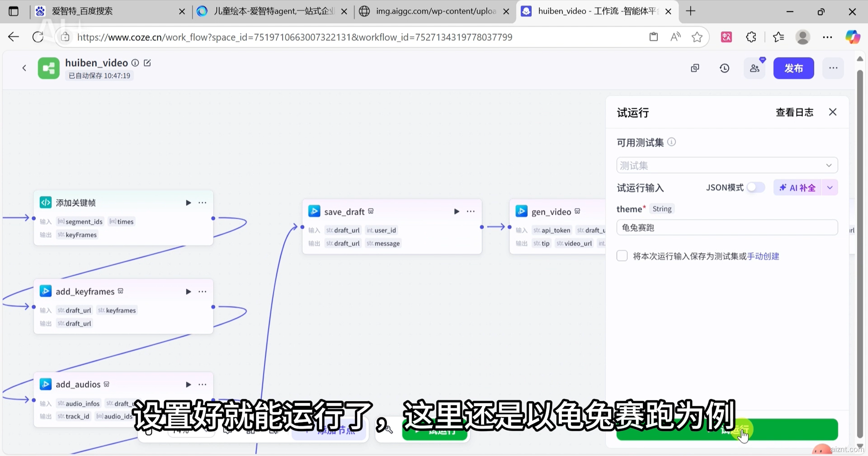Screen dimensions: 868x456
Task: Click the save_draft node title
Action: coord(344,212)
